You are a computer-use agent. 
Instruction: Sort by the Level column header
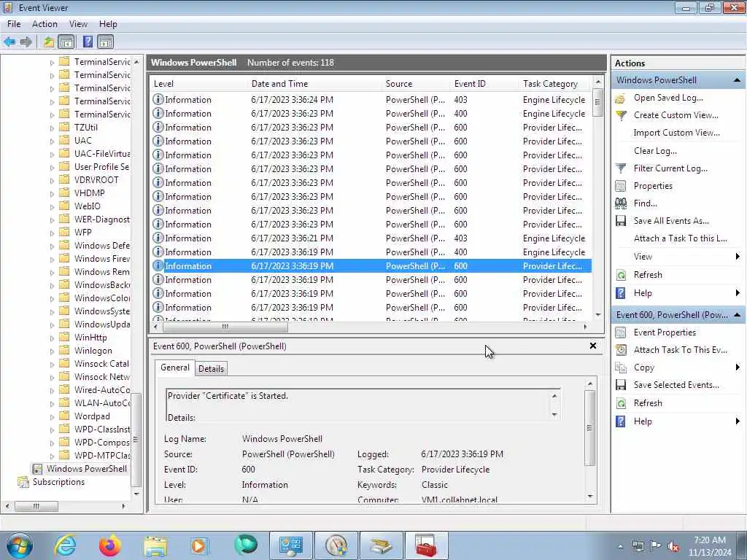point(198,84)
